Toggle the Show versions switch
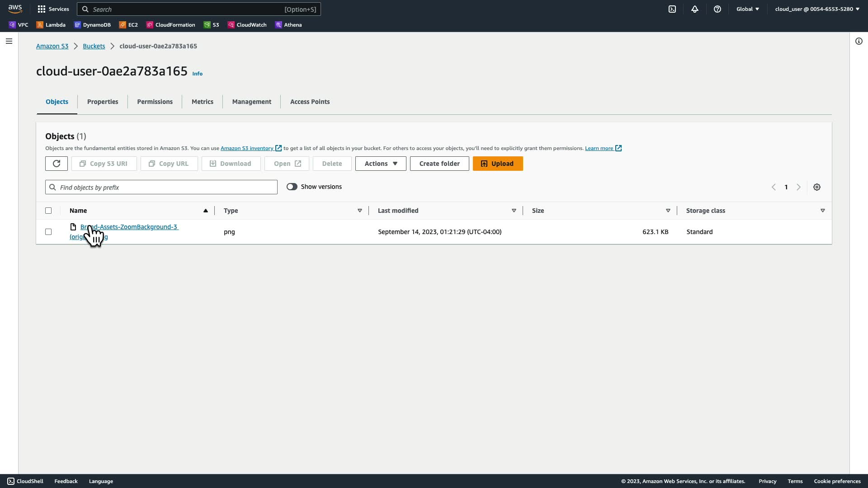This screenshot has height=488, width=868. 292,187
